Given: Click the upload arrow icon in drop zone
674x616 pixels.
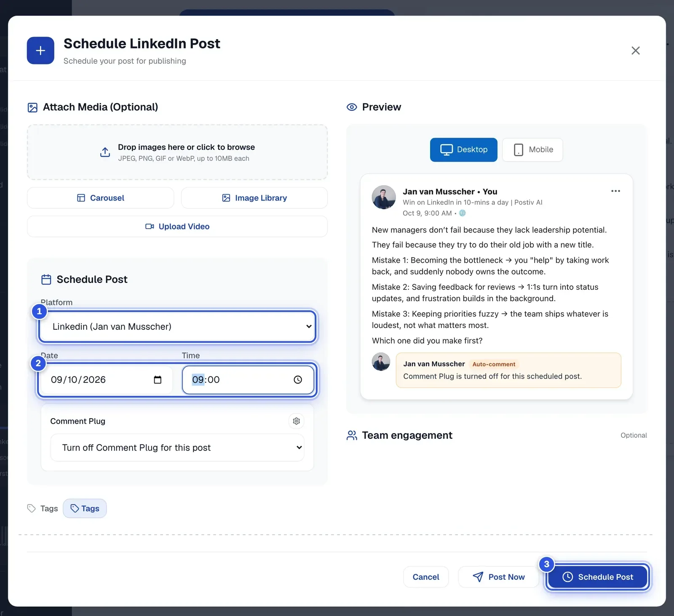Looking at the screenshot, I should [x=105, y=152].
